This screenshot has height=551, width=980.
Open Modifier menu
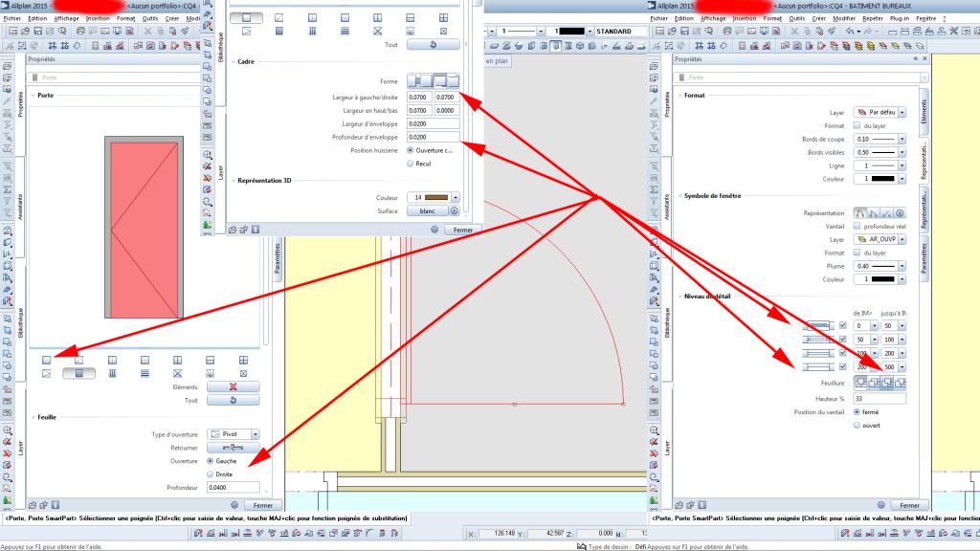pos(844,19)
